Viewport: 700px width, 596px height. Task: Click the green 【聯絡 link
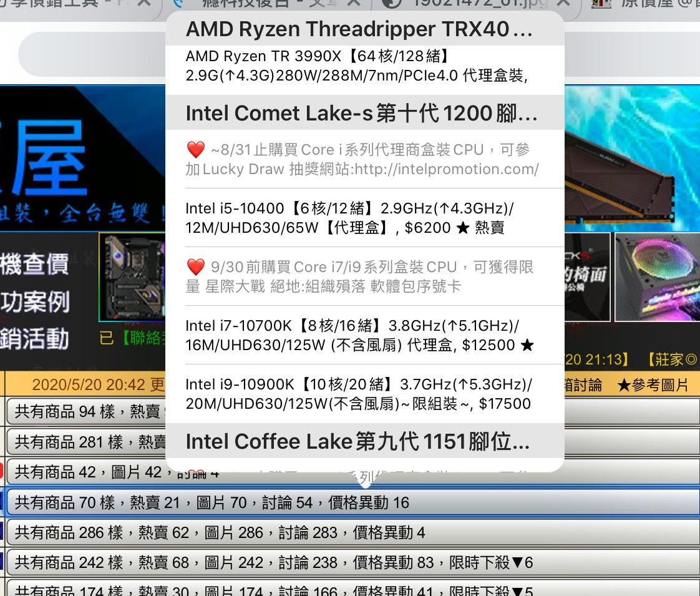click(143, 338)
